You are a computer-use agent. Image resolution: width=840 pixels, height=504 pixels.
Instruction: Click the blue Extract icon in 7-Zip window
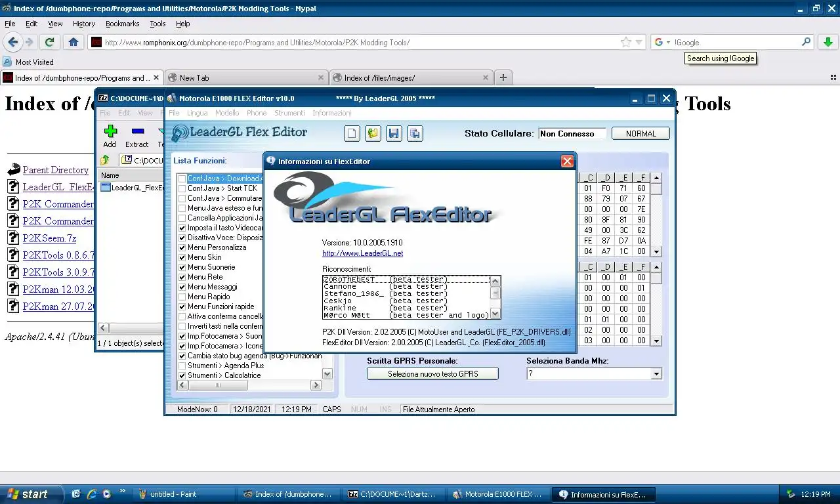(137, 131)
